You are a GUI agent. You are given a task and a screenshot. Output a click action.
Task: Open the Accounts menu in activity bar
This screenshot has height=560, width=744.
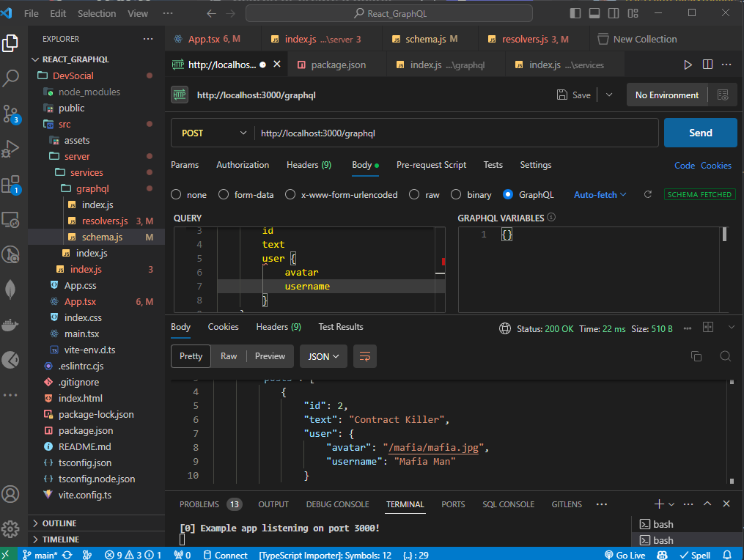(10, 494)
